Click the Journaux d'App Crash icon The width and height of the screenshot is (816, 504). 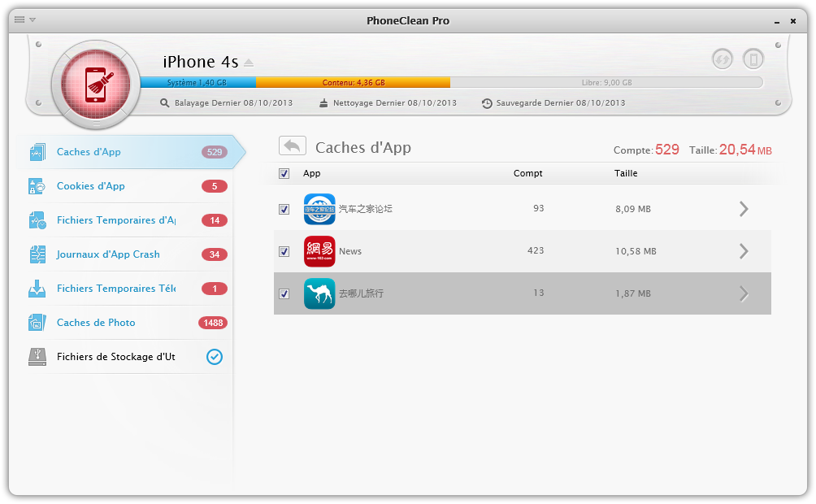pos(37,254)
